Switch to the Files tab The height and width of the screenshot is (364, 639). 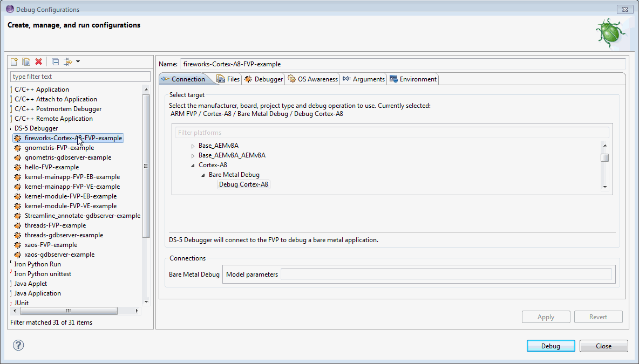pyautogui.click(x=228, y=79)
